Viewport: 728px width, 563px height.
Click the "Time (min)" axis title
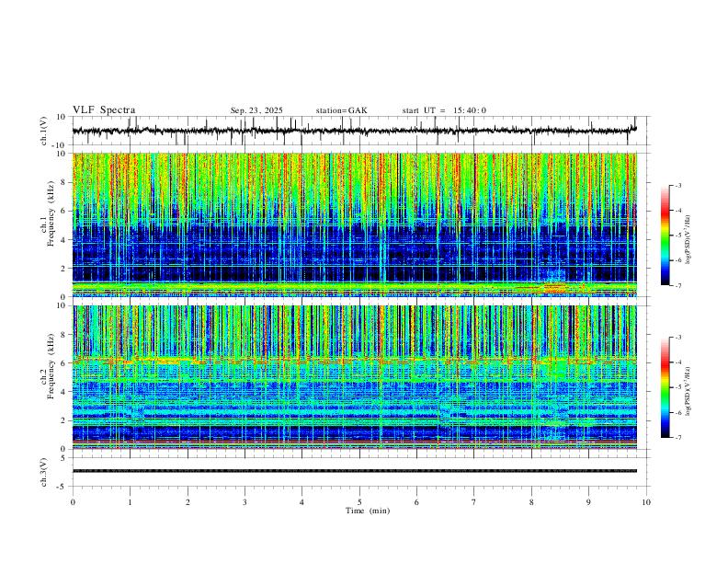pos(368,511)
